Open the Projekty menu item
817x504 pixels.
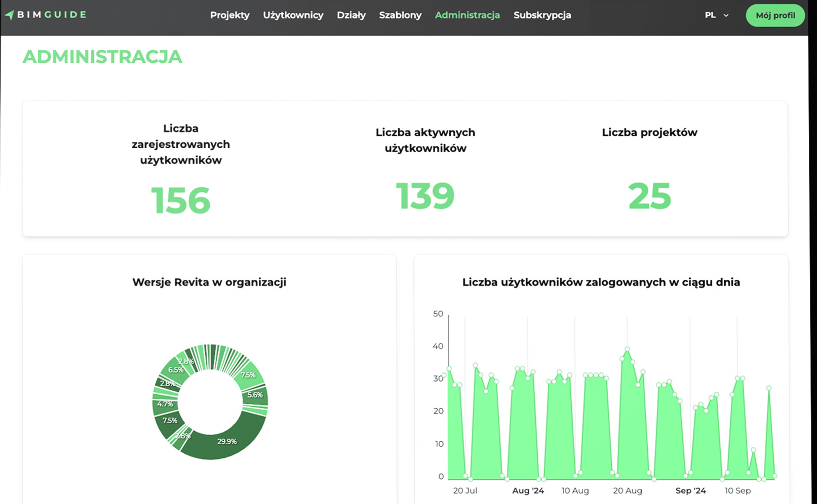pyautogui.click(x=229, y=15)
